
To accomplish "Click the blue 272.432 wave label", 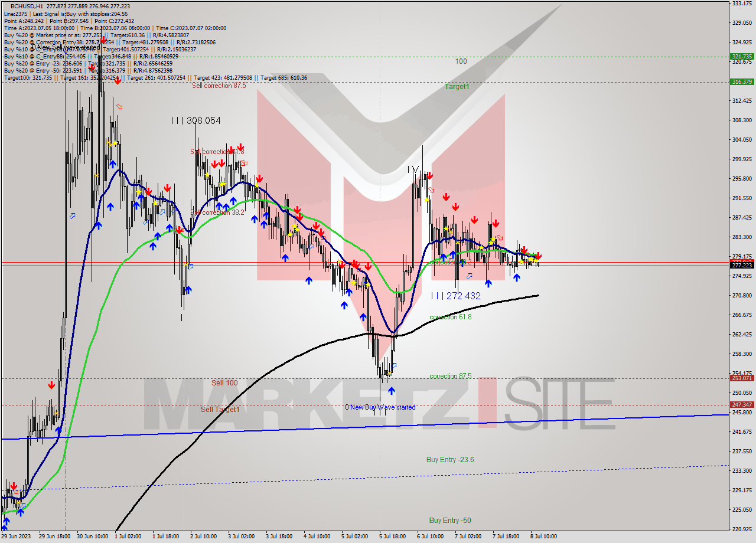I will 456,296.
